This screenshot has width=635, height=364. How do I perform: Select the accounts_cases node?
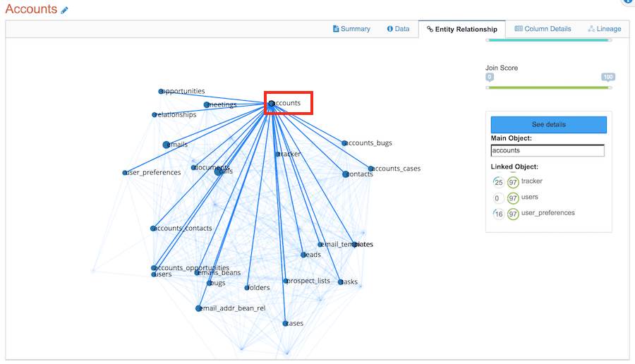pyautogui.click(x=370, y=169)
